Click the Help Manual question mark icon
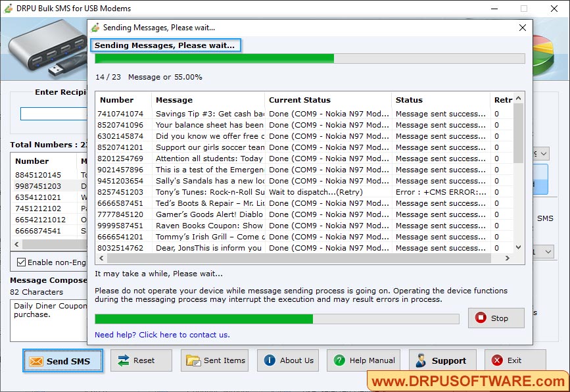The width and height of the screenshot is (570, 392). click(339, 360)
